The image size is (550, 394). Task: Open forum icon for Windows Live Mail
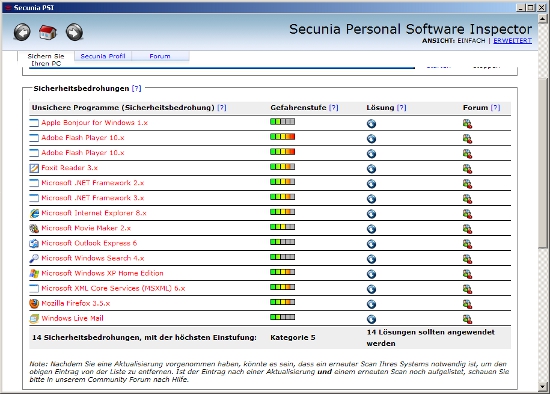coord(467,319)
